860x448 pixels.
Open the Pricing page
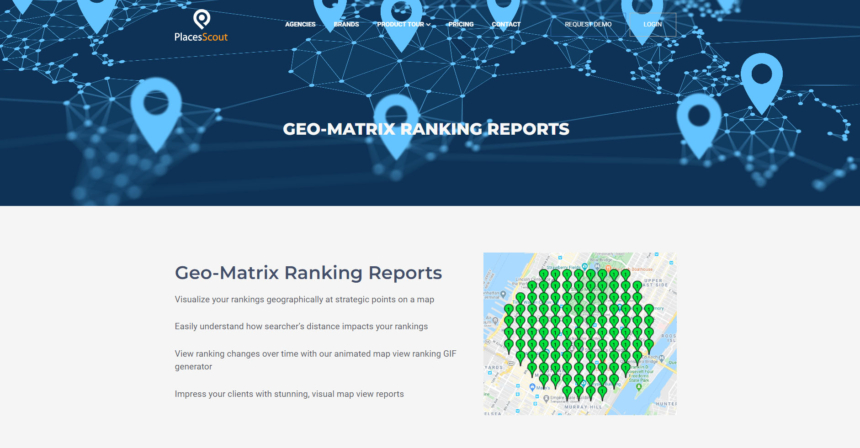(x=461, y=24)
